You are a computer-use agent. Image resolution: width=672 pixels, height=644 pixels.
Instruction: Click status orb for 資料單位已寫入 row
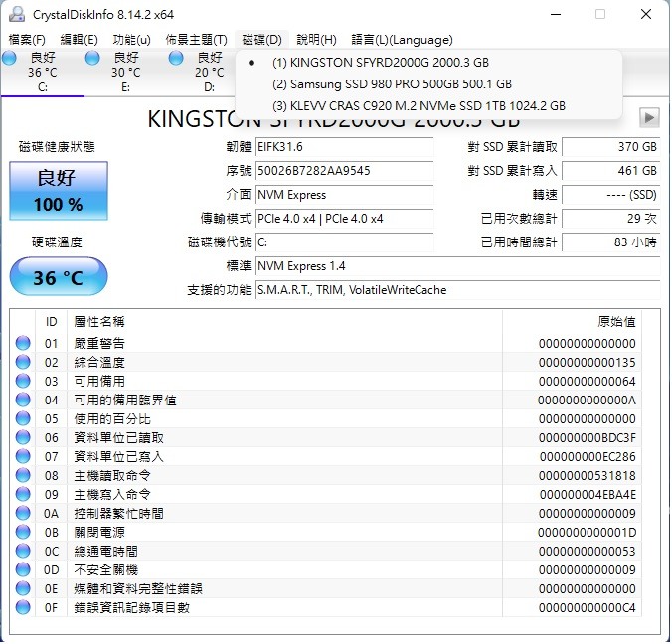(x=23, y=456)
